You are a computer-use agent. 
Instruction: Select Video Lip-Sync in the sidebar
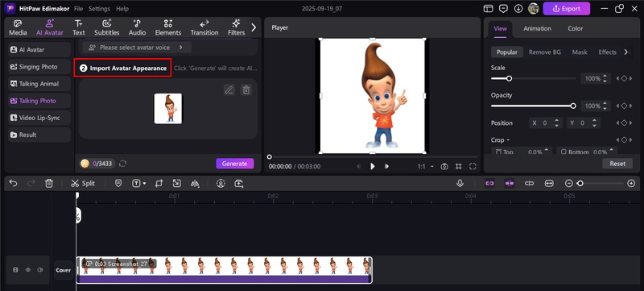coord(39,118)
